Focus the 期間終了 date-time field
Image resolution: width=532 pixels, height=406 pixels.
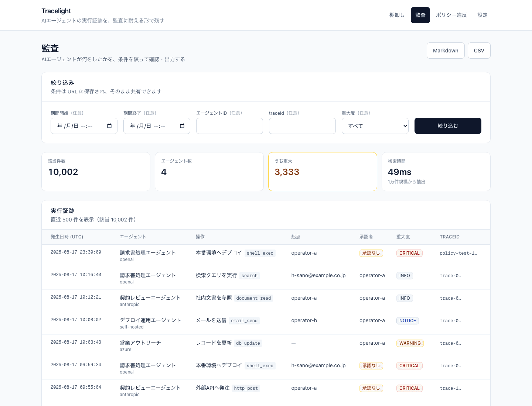pyautogui.click(x=157, y=126)
